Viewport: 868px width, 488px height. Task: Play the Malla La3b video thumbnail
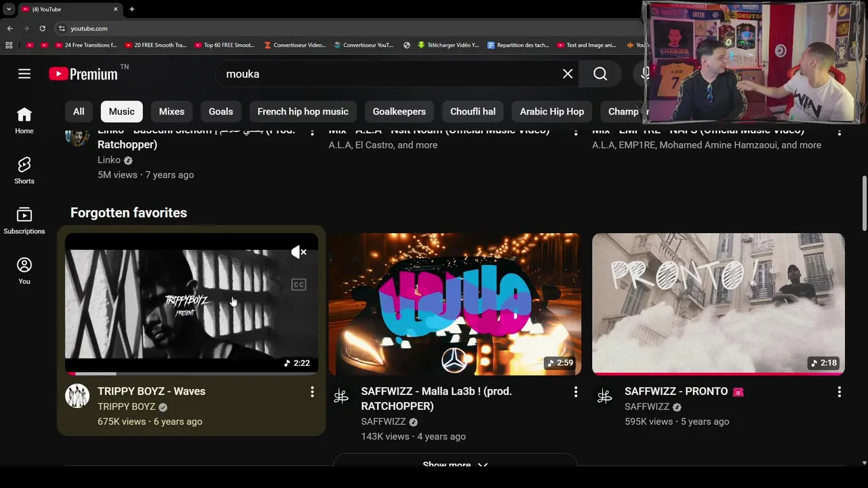[x=455, y=304]
